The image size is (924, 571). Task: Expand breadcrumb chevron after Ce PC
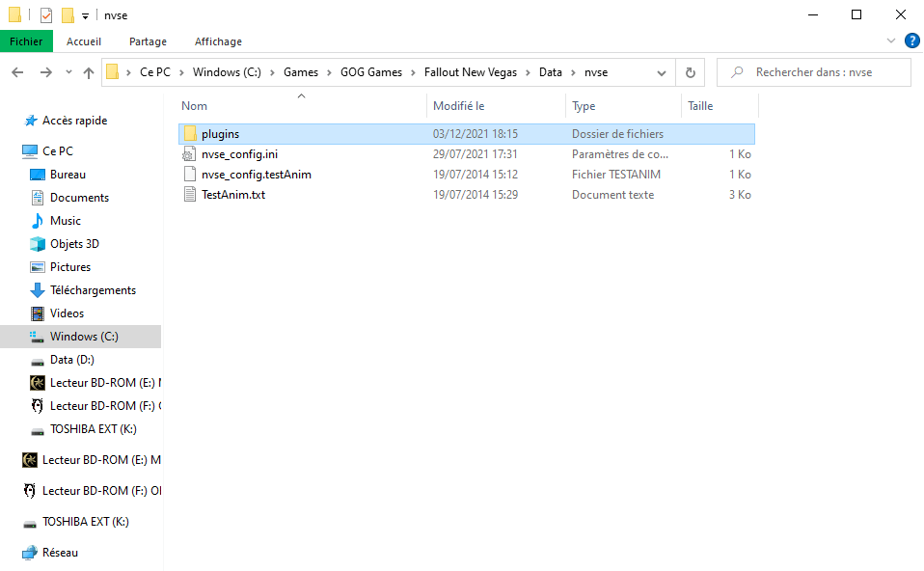(181, 72)
